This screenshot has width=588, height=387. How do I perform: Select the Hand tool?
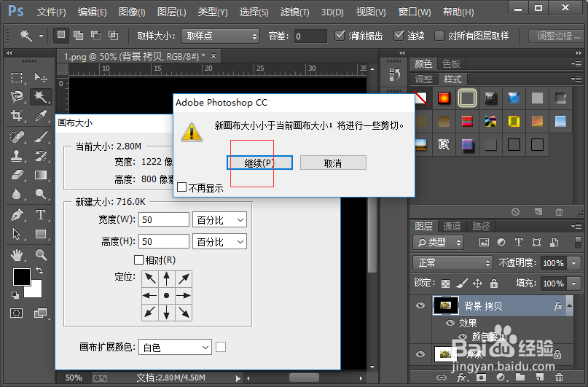(17, 255)
